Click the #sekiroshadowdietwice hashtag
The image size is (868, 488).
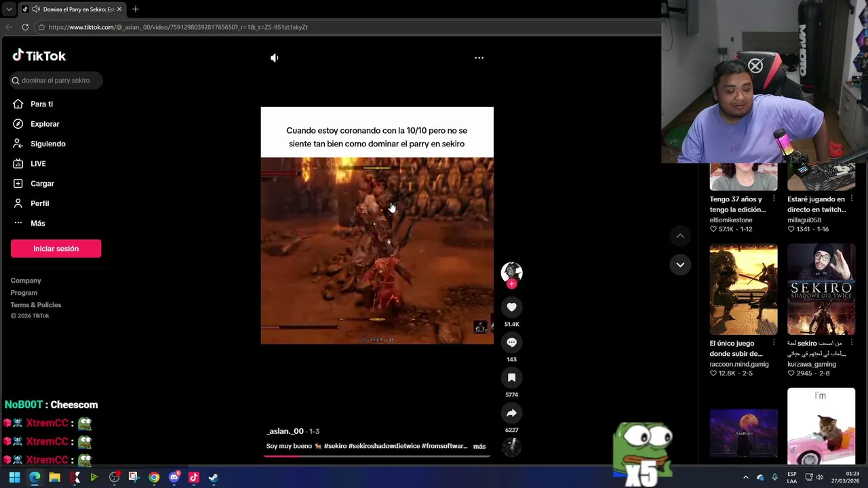pyautogui.click(x=384, y=447)
